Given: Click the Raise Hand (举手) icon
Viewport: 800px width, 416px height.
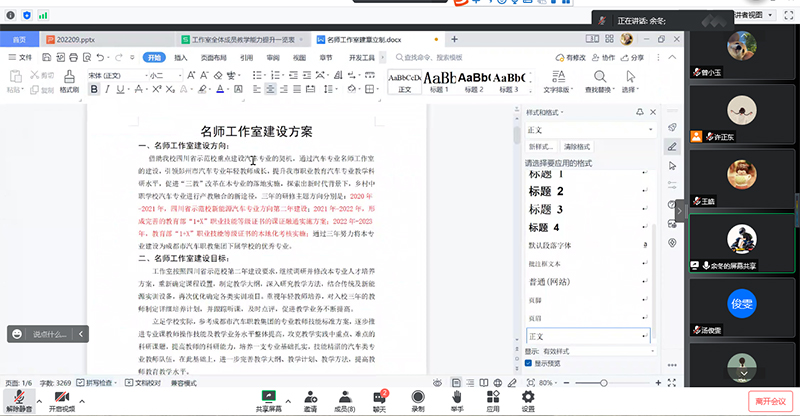Looking at the screenshot, I should [456, 398].
